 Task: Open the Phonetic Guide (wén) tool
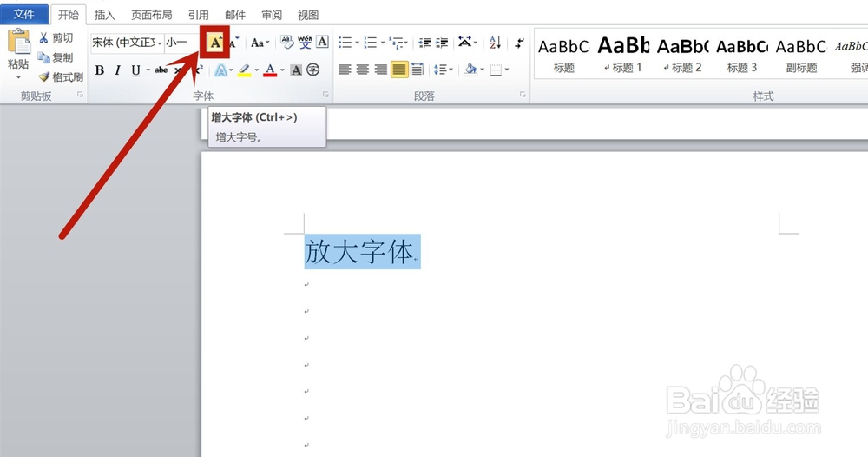click(x=305, y=42)
